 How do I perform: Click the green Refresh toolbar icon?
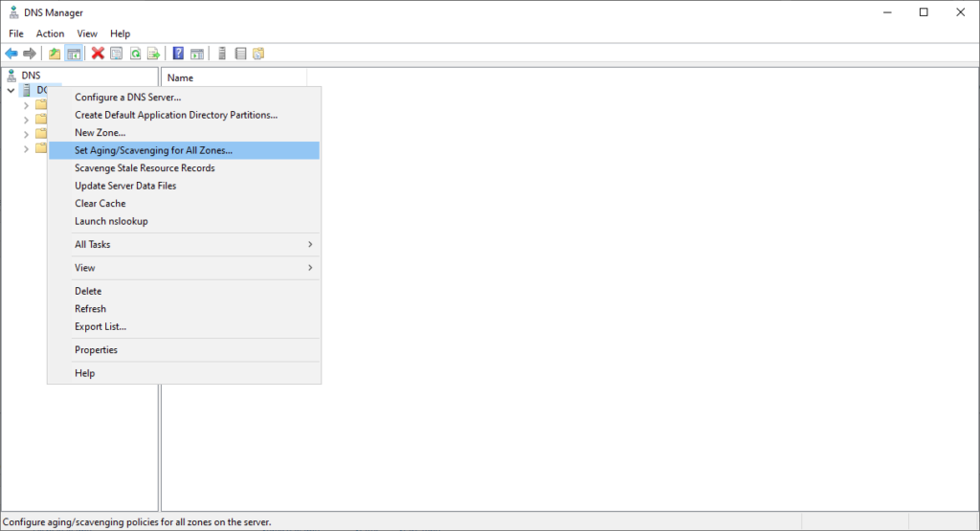tap(135, 54)
